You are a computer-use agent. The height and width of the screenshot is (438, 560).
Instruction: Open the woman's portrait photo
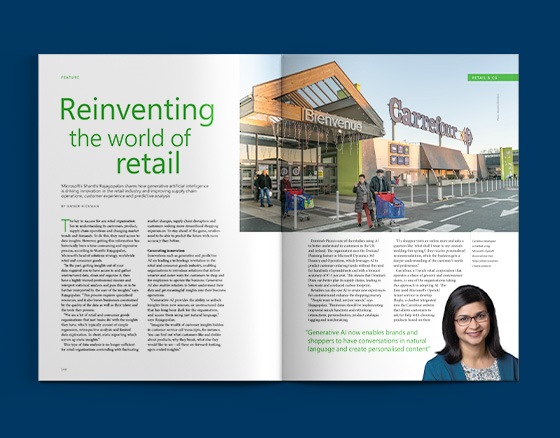pyautogui.click(x=471, y=333)
